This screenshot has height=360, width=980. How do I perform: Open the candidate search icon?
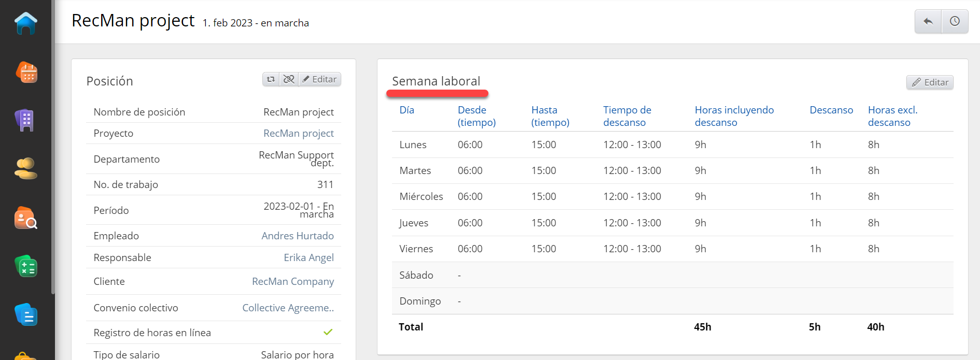click(x=26, y=218)
